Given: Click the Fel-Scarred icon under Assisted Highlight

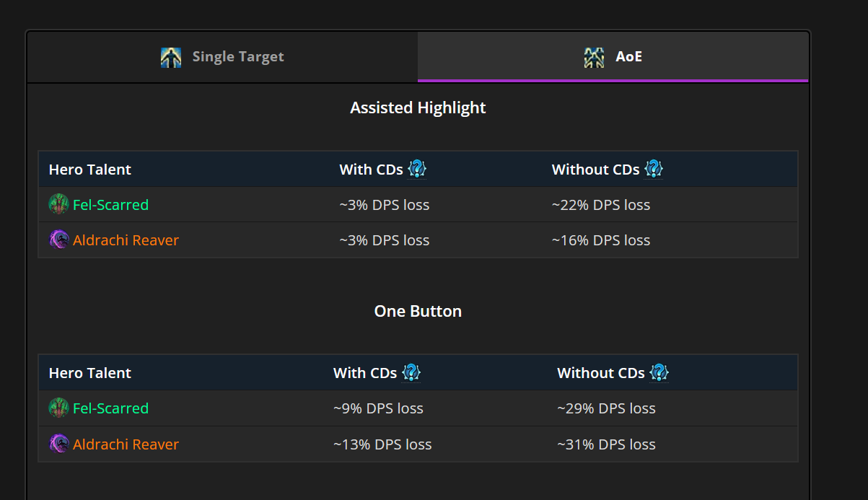Looking at the screenshot, I should coord(58,205).
